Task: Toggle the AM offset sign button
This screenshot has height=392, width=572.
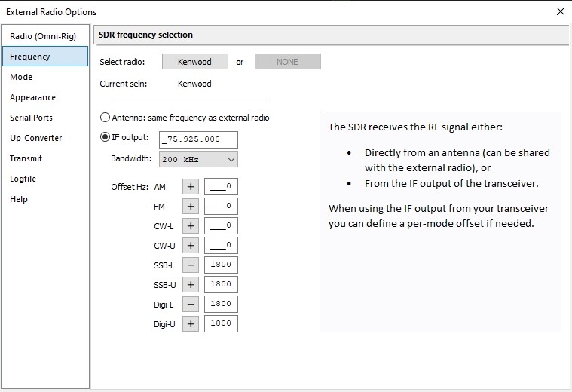Action: (x=191, y=187)
